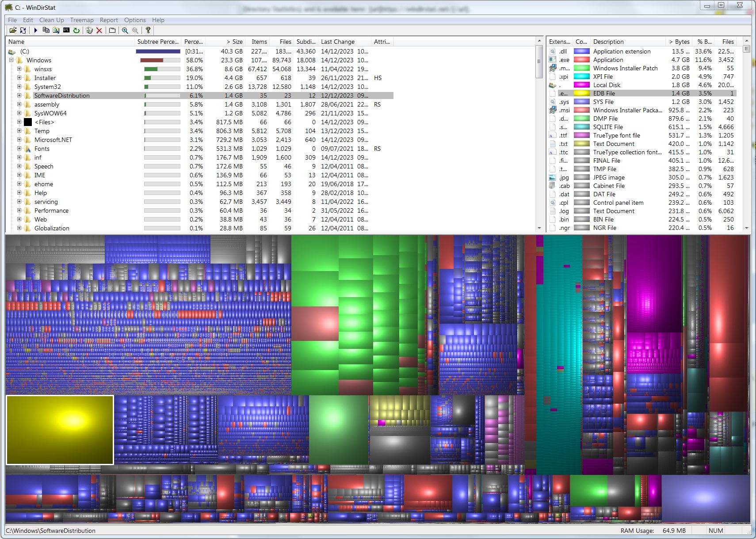756x539 pixels.
Task: Open the Report menu
Action: [x=109, y=20]
